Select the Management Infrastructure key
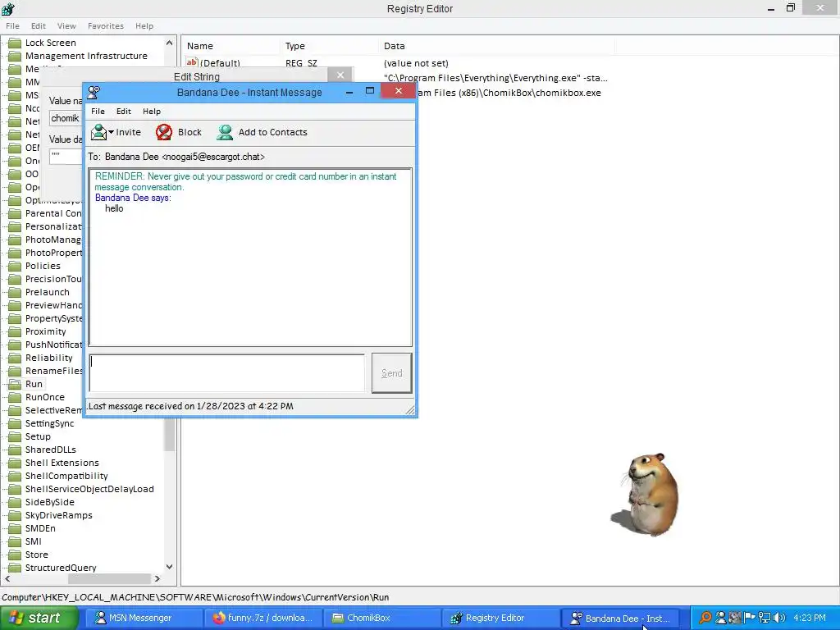This screenshot has width=840, height=630. [x=86, y=56]
